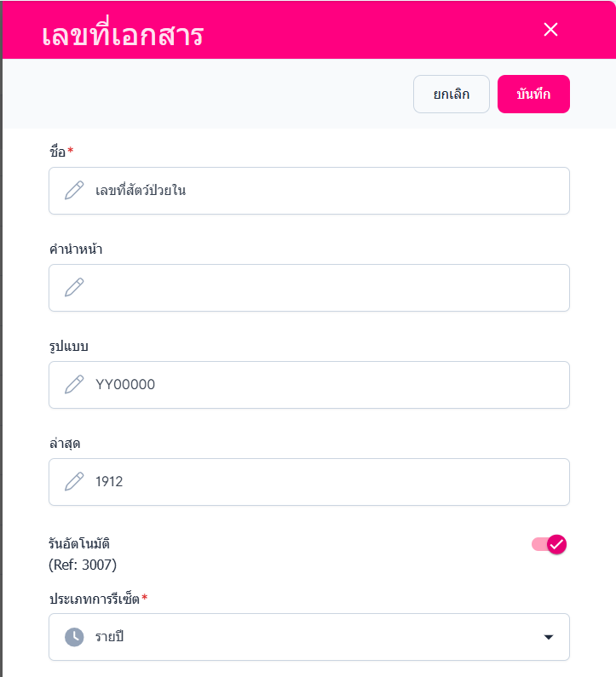This screenshot has height=677, width=616.
Task: Click the pencil icon in the ชื่อ field
Action: coord(74,191)
